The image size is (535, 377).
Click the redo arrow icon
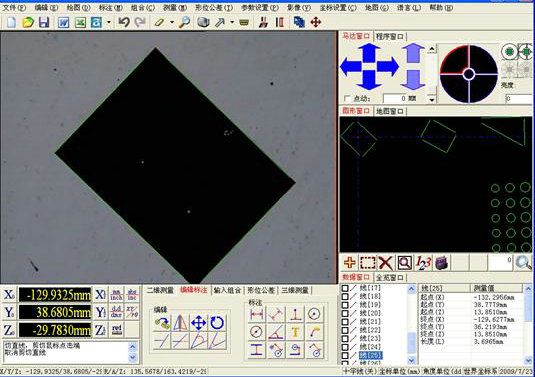click(x=140, y=23)
